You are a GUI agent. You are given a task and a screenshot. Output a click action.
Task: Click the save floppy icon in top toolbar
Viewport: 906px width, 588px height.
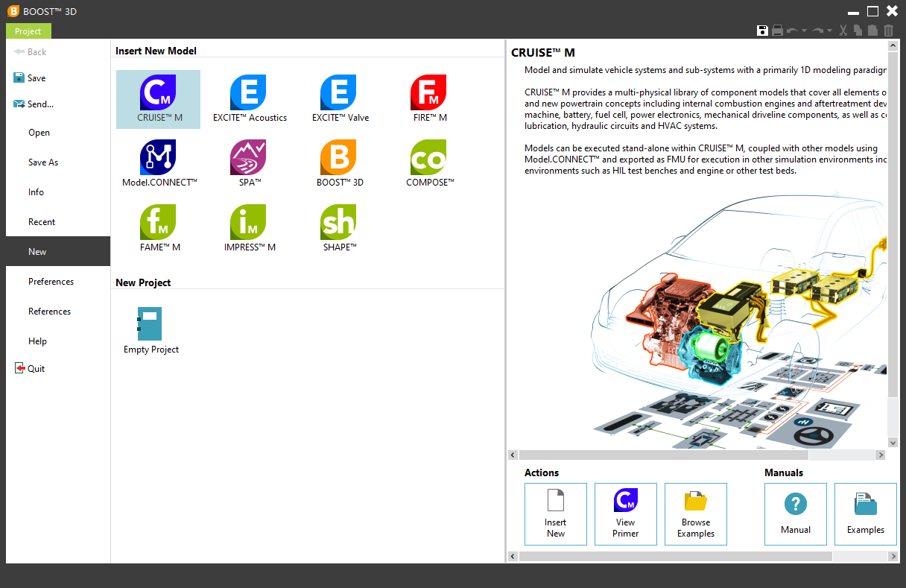pos(762,31)
